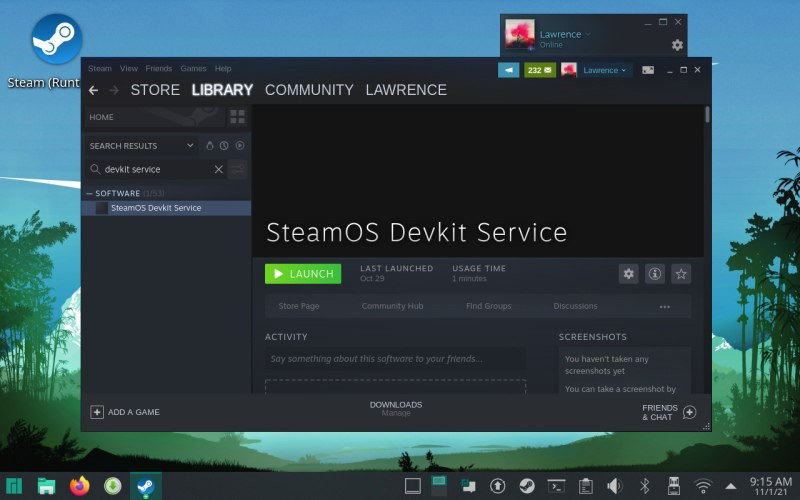Switch to the Store tab
The height and width of the screenshot is (500, 800).
point(155,90)
